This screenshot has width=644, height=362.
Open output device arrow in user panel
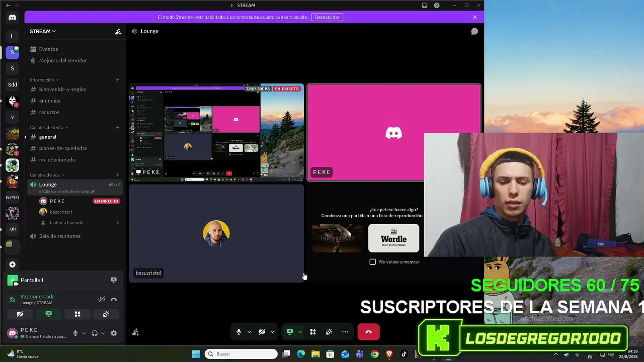[x=103, y=333]
